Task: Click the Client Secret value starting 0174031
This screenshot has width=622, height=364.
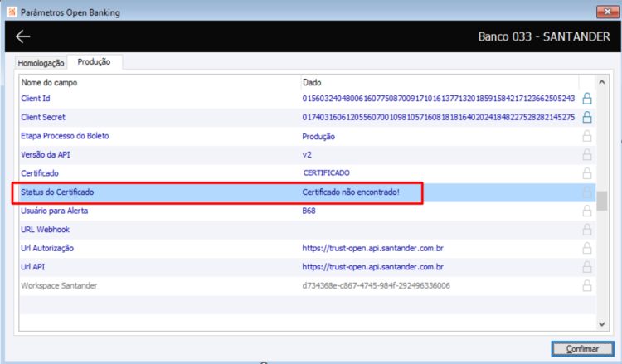Action: coord(439,117)
